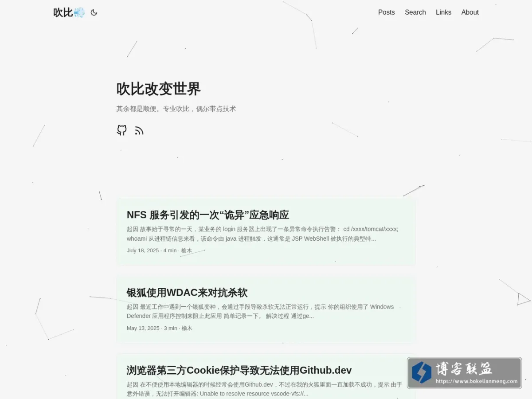Click the date July 18, 2025 · 4 min · 榆木
This screenshot has width=532, height=399.
click(x=160, y=250)
